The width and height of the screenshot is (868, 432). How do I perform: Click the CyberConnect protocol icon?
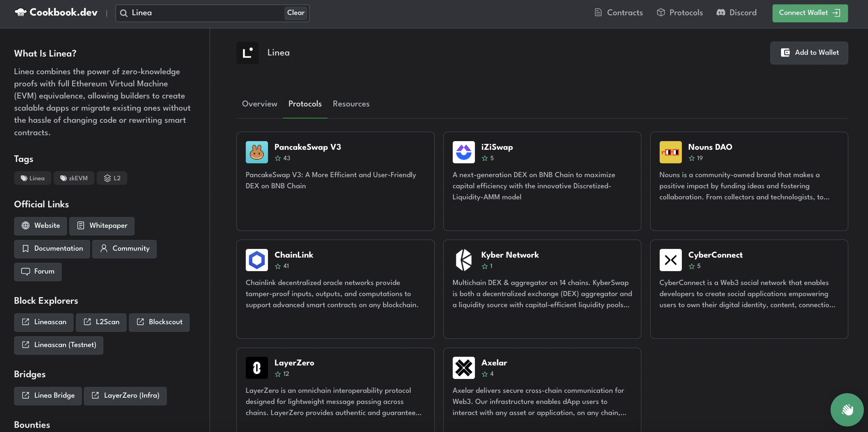(670, 260)
